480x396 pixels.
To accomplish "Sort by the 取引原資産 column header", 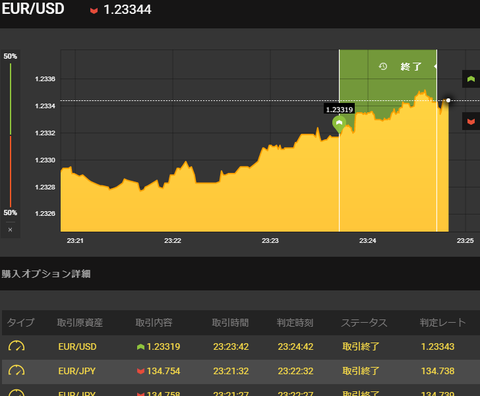I will (80, 323).
